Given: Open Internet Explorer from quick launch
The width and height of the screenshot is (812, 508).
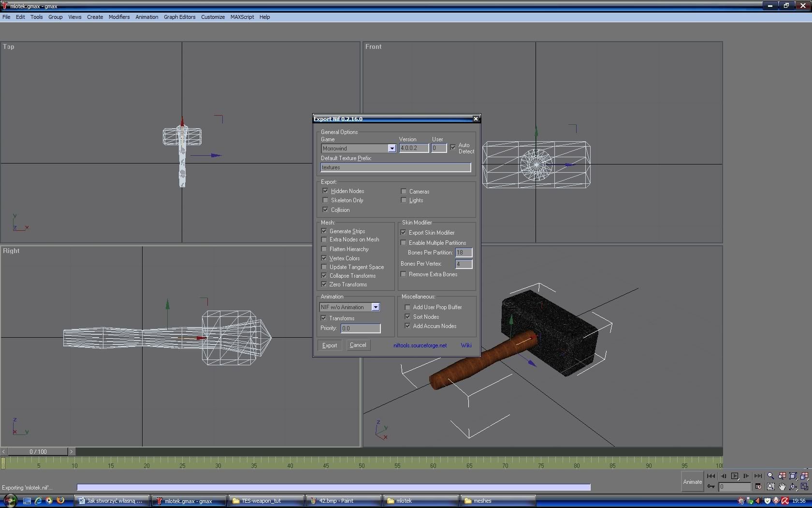Looking at the screenshot, I should point(38,501).
